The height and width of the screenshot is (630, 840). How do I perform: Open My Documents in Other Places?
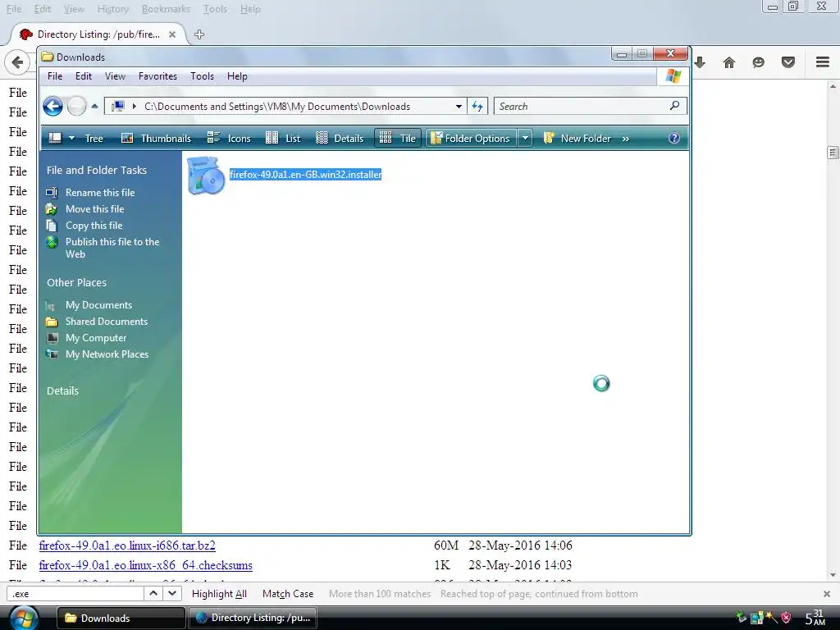coord(98,305)
